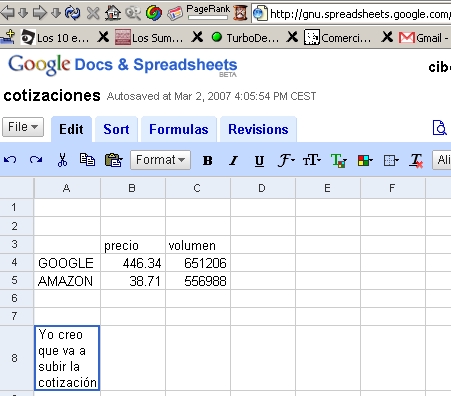
Task: Toggle underline formatting with U
Action: tap(259, 161)
